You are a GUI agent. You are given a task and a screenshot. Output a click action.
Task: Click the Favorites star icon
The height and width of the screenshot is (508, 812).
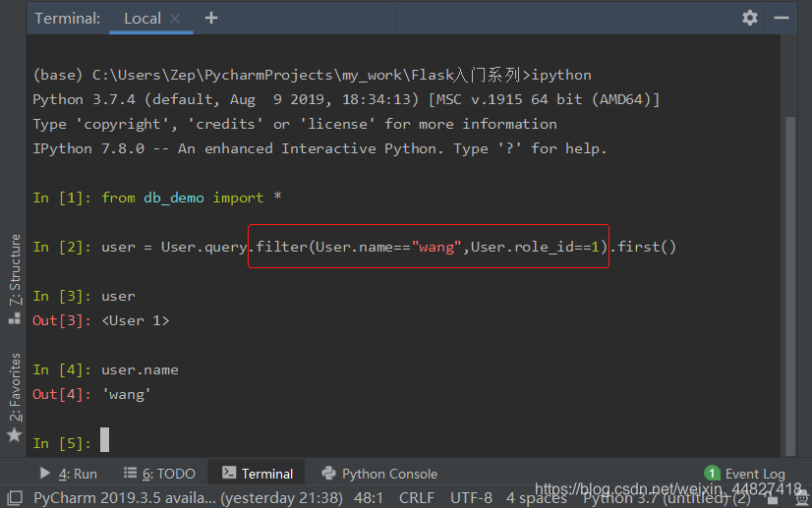coord(15,434)
